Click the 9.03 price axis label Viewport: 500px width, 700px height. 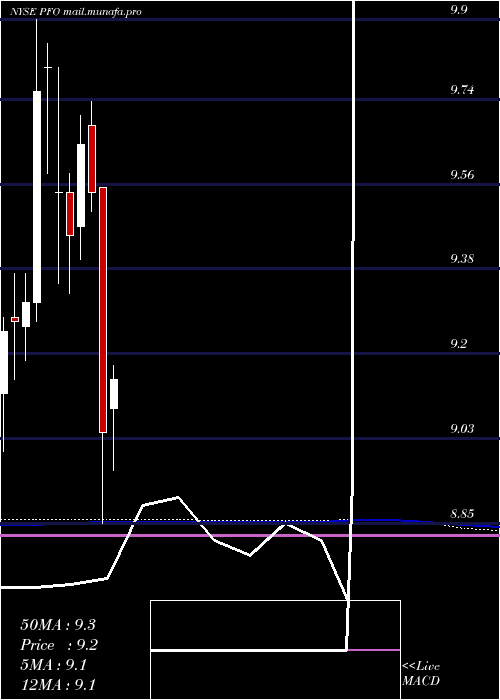pyautogui.click(x=462, y=429)
